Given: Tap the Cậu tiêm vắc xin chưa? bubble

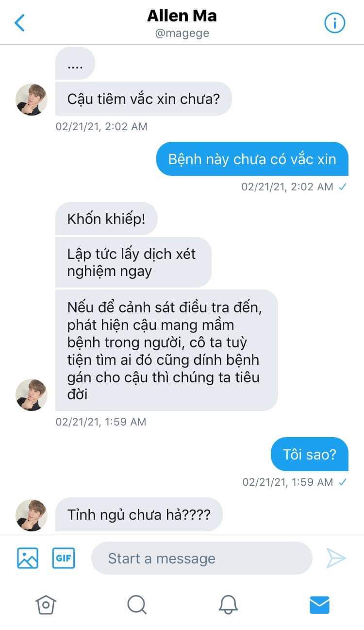Looking at the screenshot, I should tap(144, 99).
